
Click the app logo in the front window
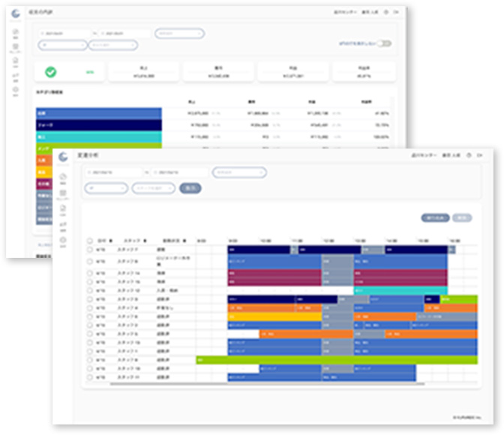pos(62,158)
